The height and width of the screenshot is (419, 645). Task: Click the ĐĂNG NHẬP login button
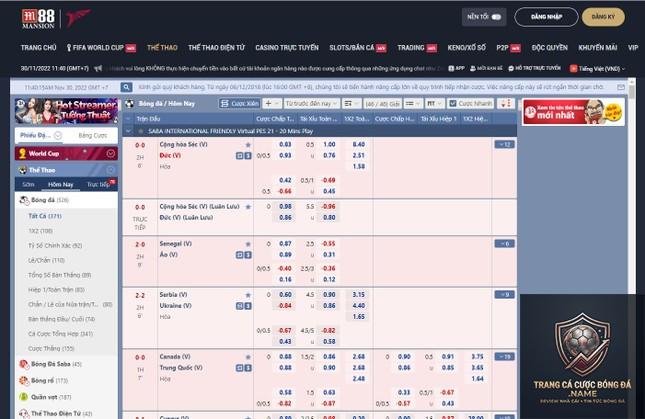coord(546,17)
